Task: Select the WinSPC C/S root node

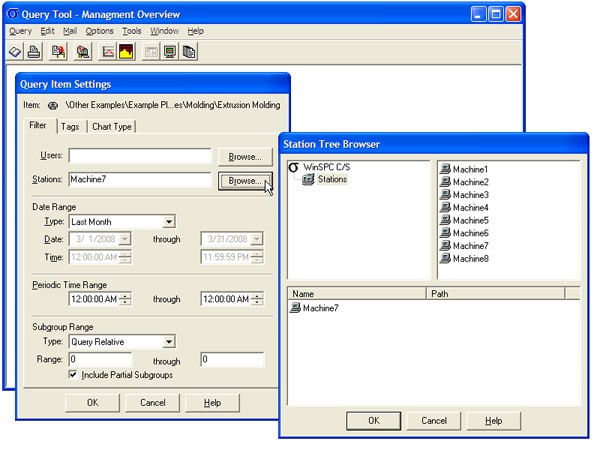Action: pyautogui.click(x=329, y=168)
